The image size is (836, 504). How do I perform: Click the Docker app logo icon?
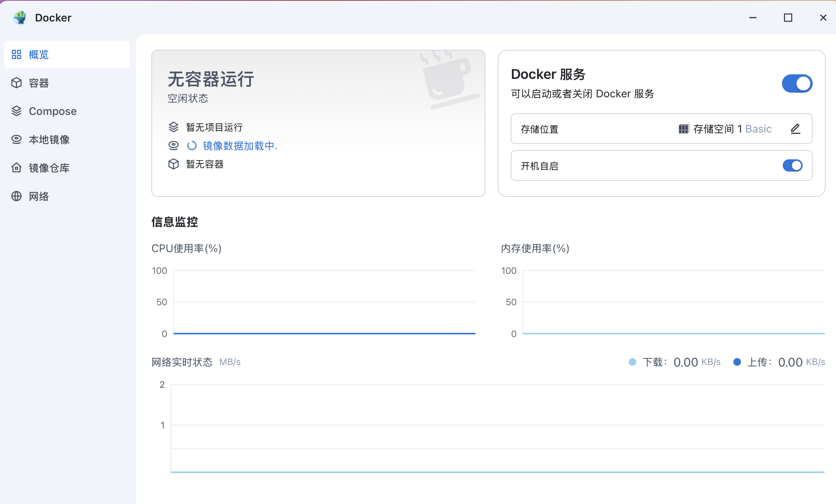(x=20, y=18)
